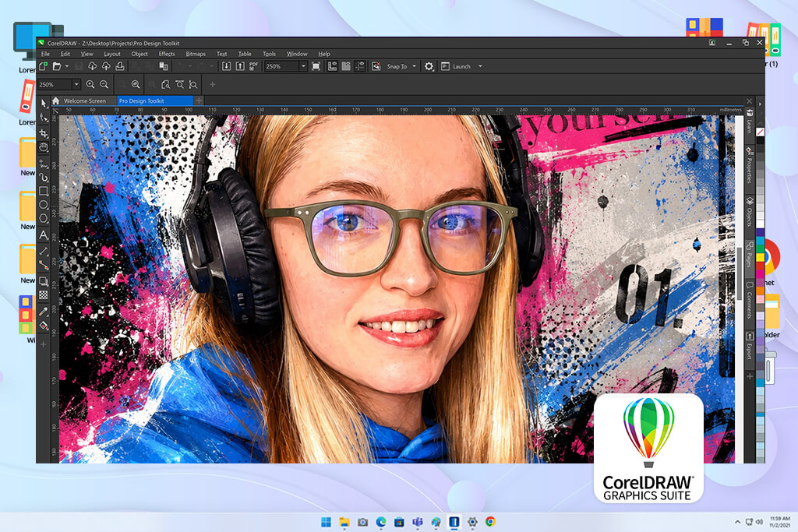The height and width of the screenshot is (532, 798).
Task: Select the Rectangle tool
Action: tap(44, 192)
